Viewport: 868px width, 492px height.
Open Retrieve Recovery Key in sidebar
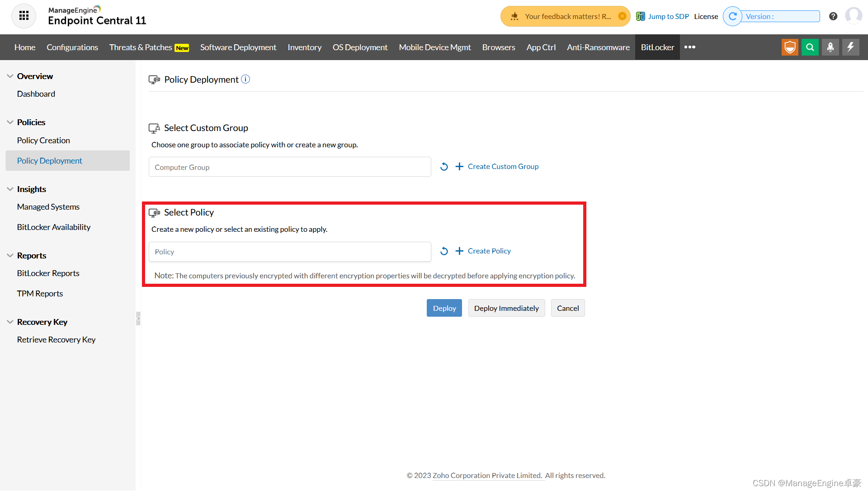[56, 340]
